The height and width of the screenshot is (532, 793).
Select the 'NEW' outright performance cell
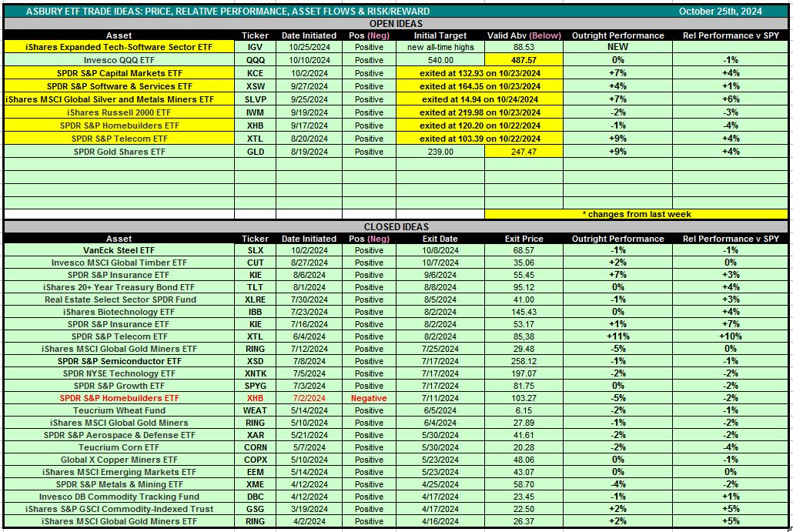click(617, 47)
